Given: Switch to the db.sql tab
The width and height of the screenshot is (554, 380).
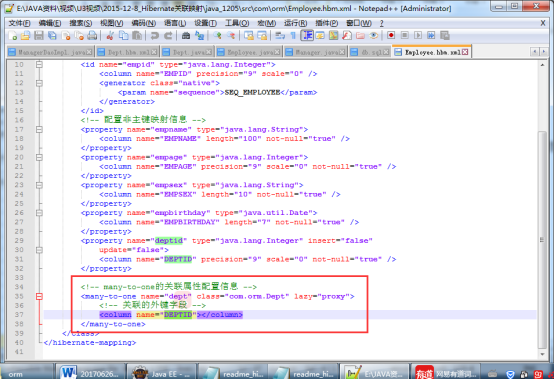Looking at the screenshot, I should tap(370, 52).
